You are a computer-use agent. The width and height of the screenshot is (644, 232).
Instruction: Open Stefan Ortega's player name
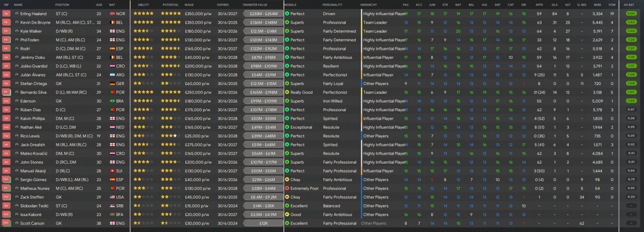point(33,84)
